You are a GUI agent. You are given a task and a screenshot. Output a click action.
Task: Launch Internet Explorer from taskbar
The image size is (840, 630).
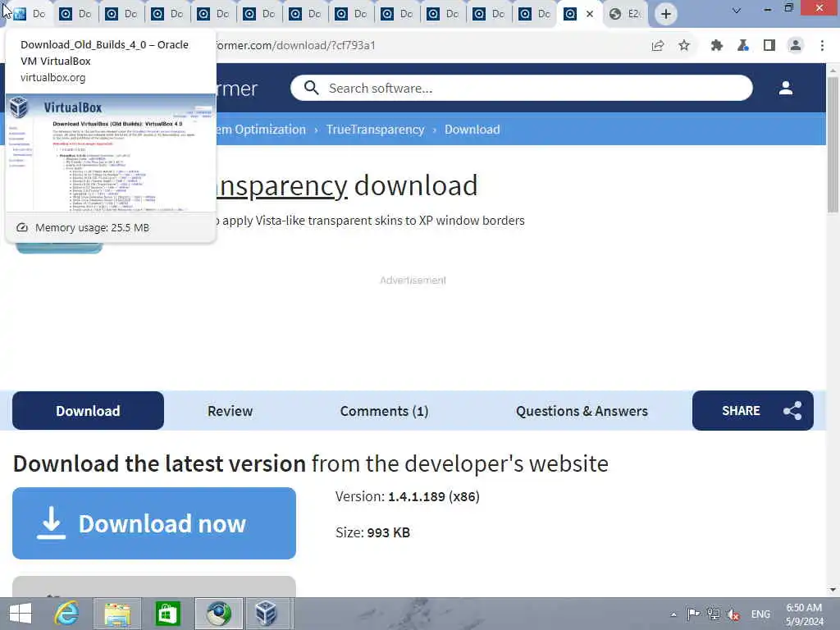[67, 614]
